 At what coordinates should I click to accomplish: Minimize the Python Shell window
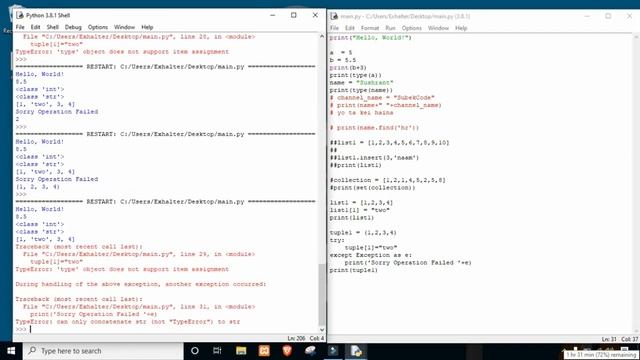pos(273,15)
